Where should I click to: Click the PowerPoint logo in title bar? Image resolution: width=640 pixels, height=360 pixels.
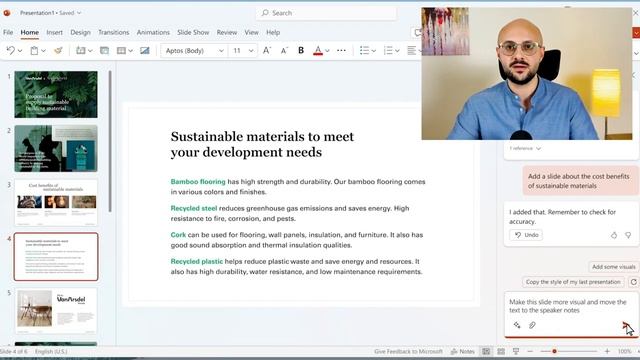7,13
